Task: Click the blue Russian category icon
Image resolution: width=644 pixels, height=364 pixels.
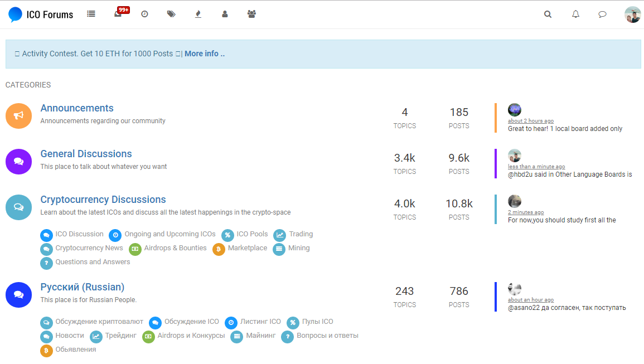Action: click(18, 294)
